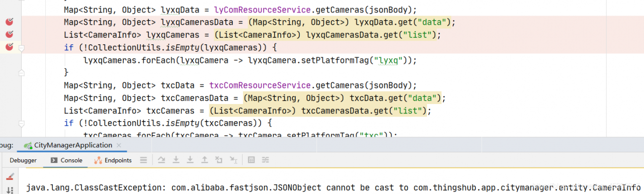Toggle breakpoint on the isEmpty(lyxqCameras) line
Image resolution: width=644 pixels, height=194 pixels.
coord(9,47)
